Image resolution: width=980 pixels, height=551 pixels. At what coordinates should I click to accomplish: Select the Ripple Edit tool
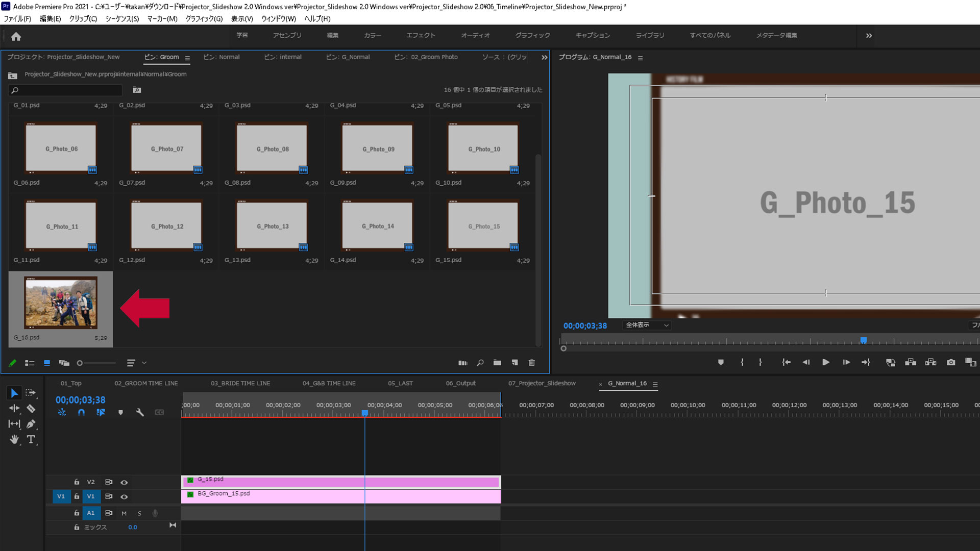(x=14, y=408)
